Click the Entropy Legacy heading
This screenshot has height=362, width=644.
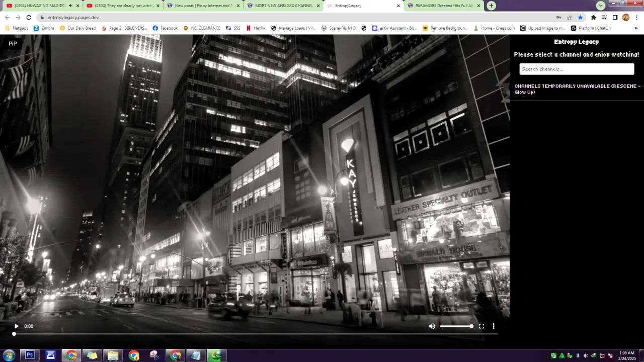click(x=577, y=42)
